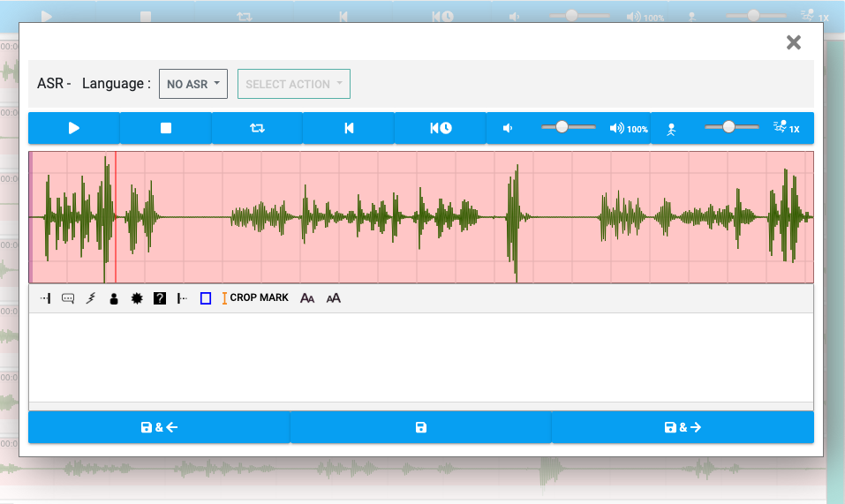Click the purple left edge handle of waveform
The width and height of the screenshot is (845, 504).
(31, 217)
